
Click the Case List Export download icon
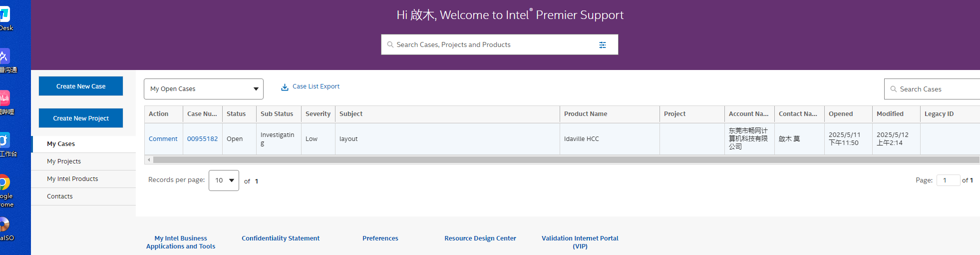285,87
